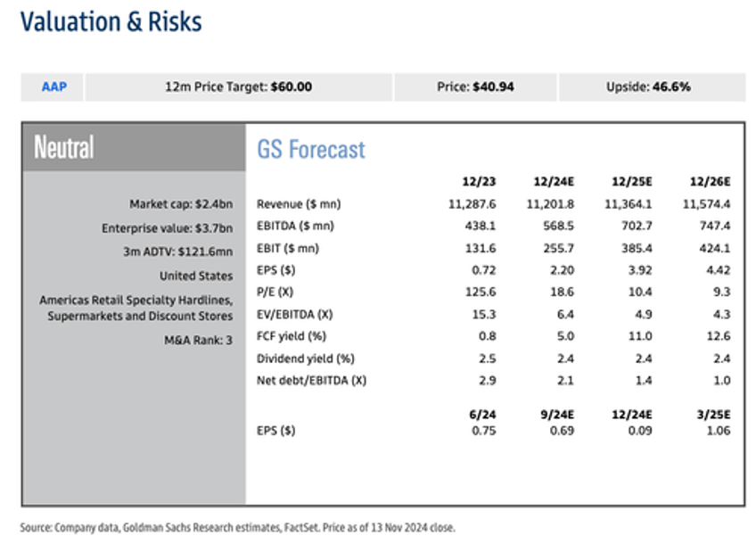Screen dimensions: 756x544
Task: Click Americas Retail Specialty Hardlines text
Action: click(136, 300)
